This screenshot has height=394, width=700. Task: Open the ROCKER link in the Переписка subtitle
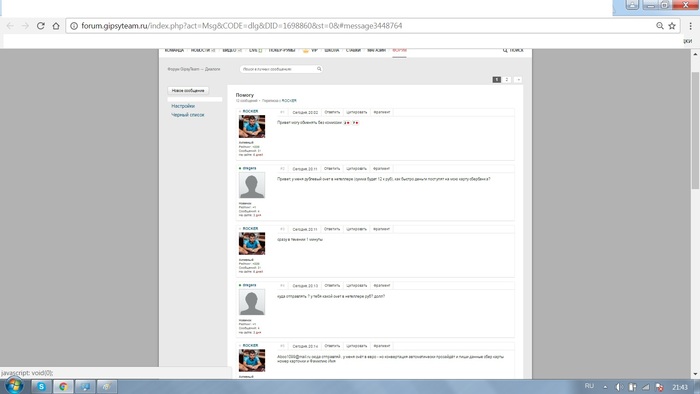pyautogui.click(x=289, y=101)
